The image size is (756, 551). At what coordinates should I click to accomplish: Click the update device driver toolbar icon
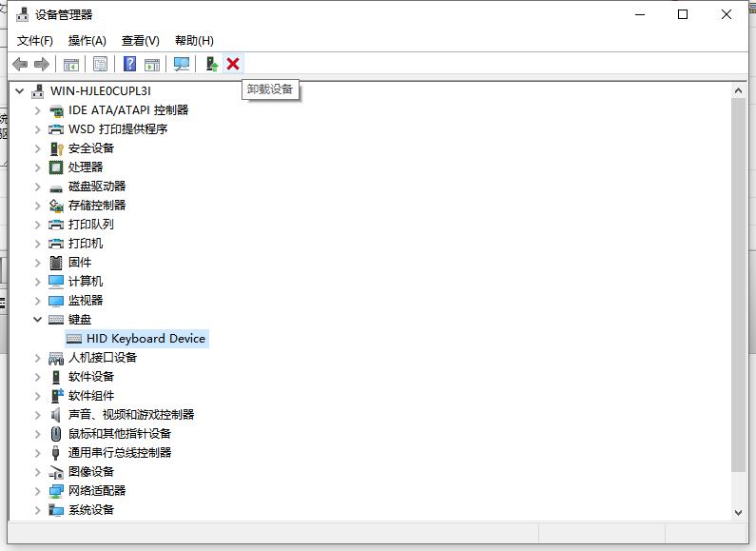(212, 64)
